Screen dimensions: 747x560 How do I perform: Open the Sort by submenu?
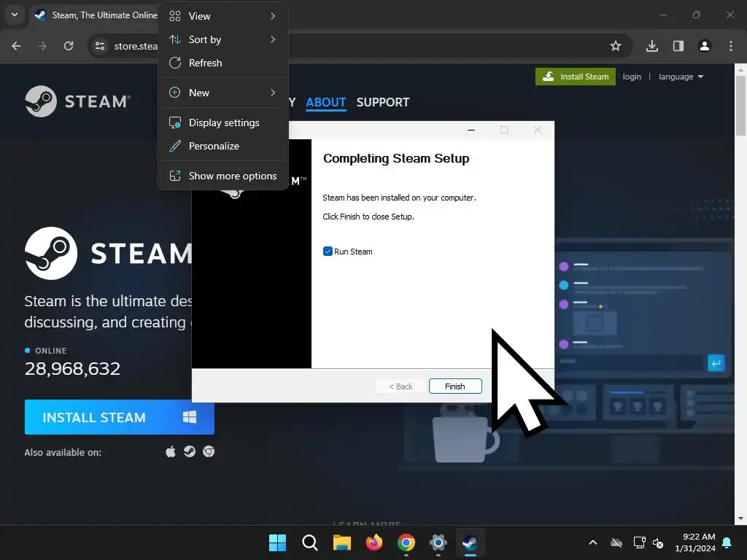tap(223, 39)
